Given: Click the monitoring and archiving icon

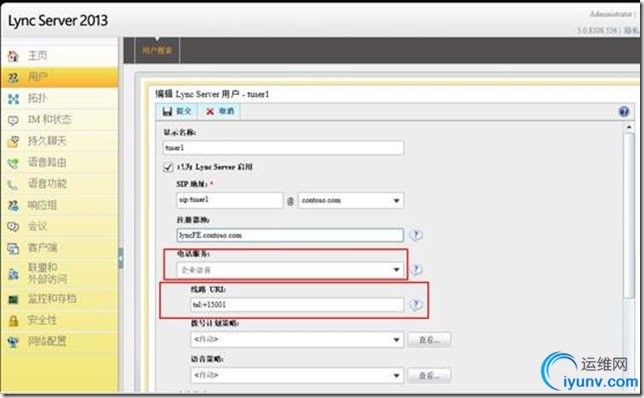Looking at the screenshot, I should [13, 299].
